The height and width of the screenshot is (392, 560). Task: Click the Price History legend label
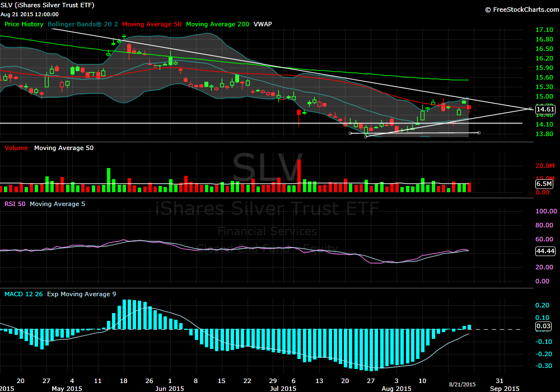(24, 24)
